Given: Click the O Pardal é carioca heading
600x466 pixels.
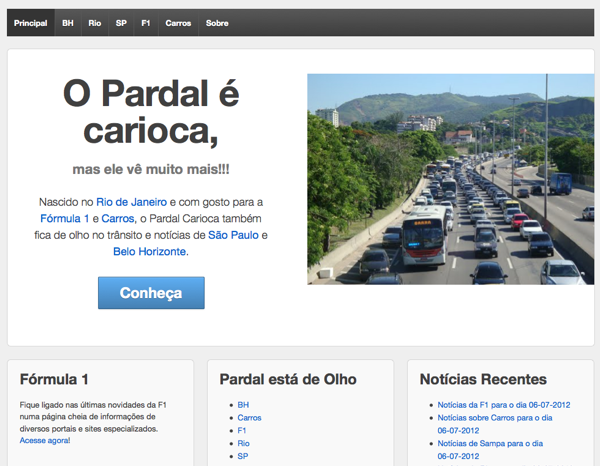Looking at the screenshot, I should (x=151, y=112).
